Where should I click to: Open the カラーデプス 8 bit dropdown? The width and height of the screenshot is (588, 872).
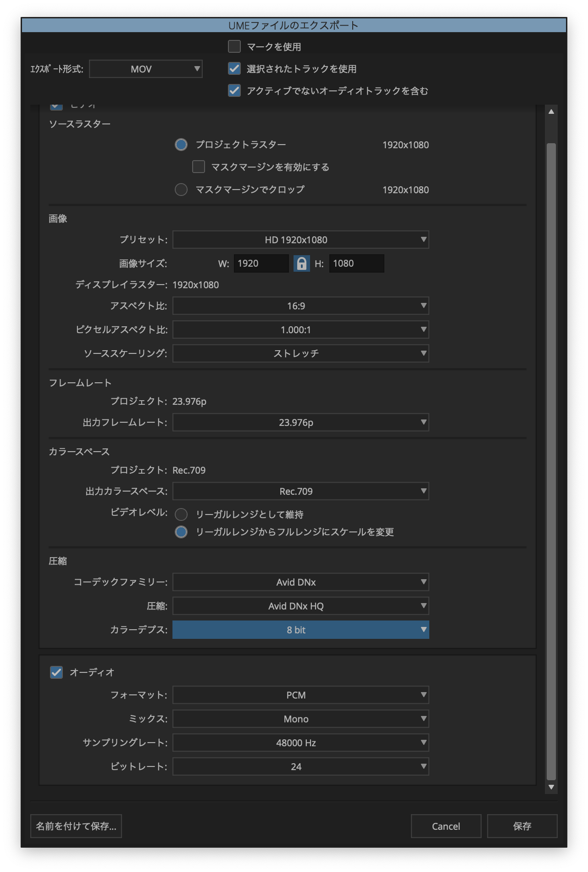(x=300, y=630)
